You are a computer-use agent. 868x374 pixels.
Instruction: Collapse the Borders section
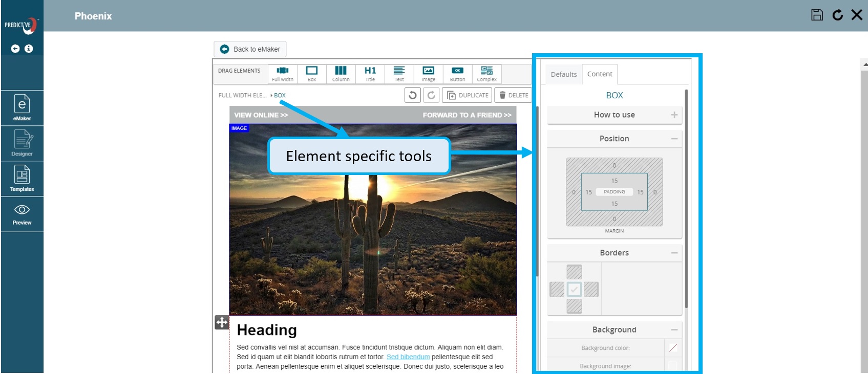click(x=674, y=253)
